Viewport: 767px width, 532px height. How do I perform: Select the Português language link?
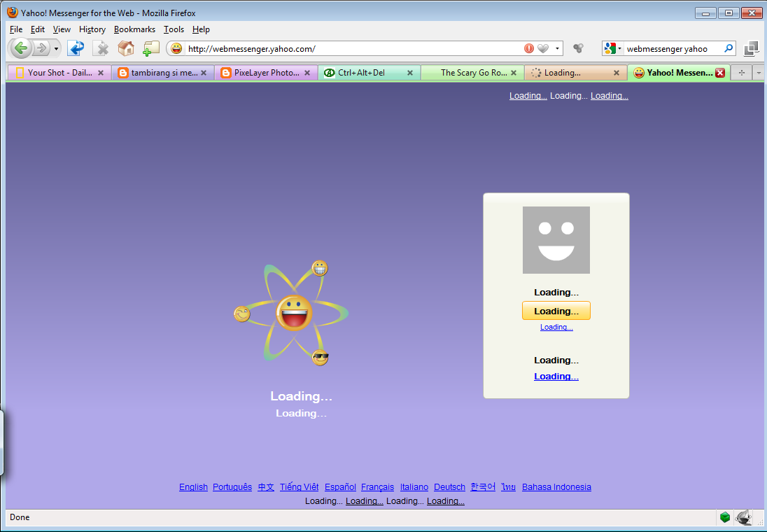coord(232,487)
